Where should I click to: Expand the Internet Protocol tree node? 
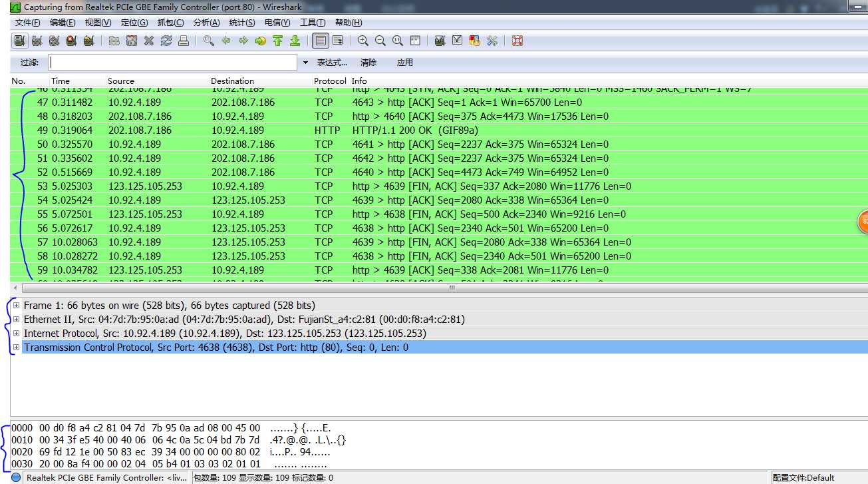tap(16, 334)
